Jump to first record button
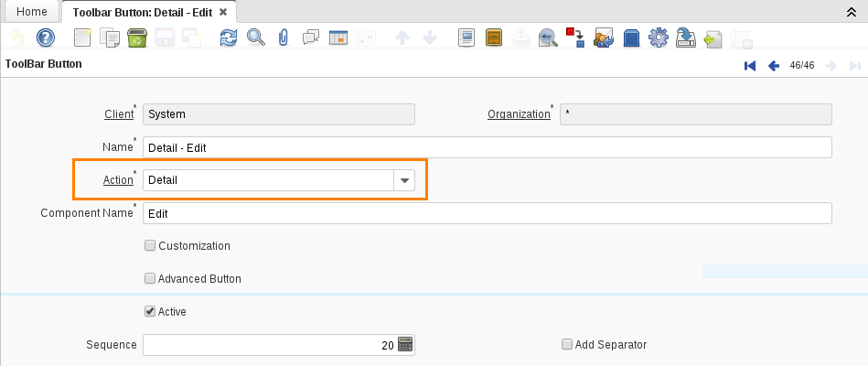 750,66
